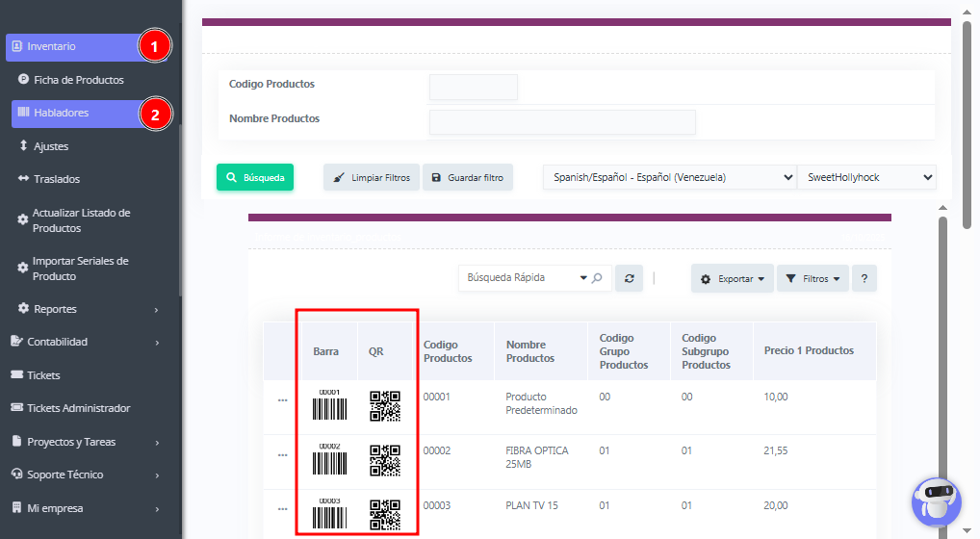Open the language selector Spanish/Español dropdown
The height and width of the screenshot is (539, 980).
pos(669,177)
